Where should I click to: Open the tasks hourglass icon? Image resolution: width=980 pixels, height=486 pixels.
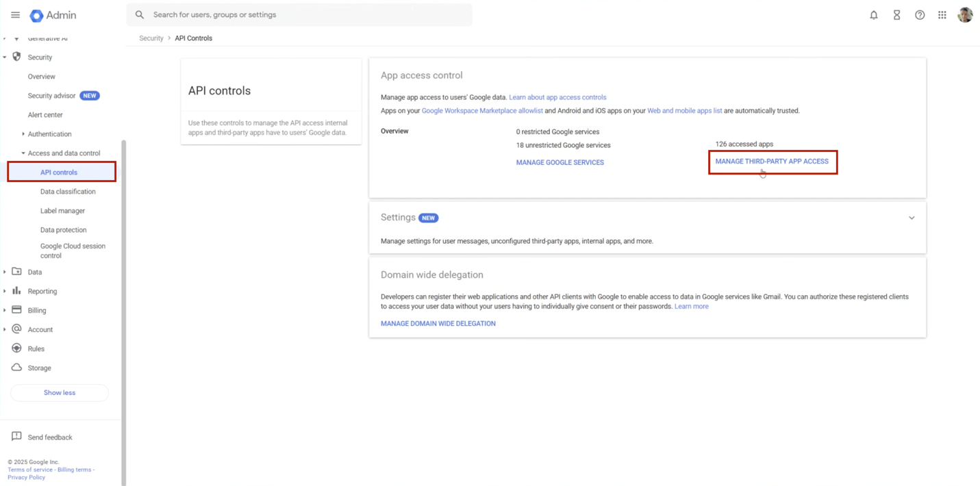(x=896, y=15)
